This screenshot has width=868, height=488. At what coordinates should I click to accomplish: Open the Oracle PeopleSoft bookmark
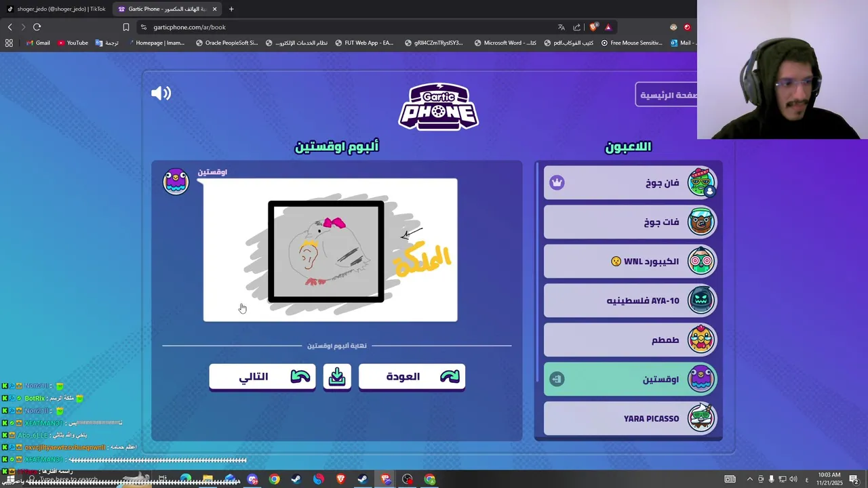pos(226,43)
